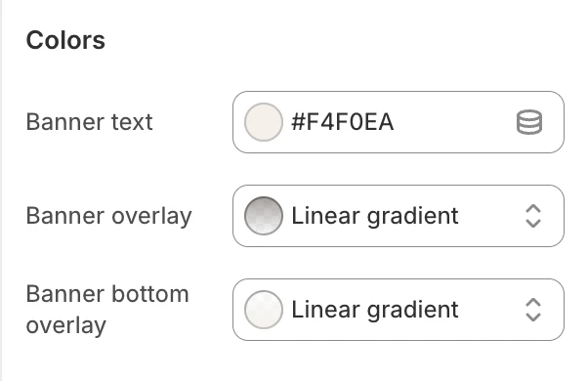Viewport: 588px width, 381px height.
Task: Select the Banner text label
Action: click(x=89, y=122)
